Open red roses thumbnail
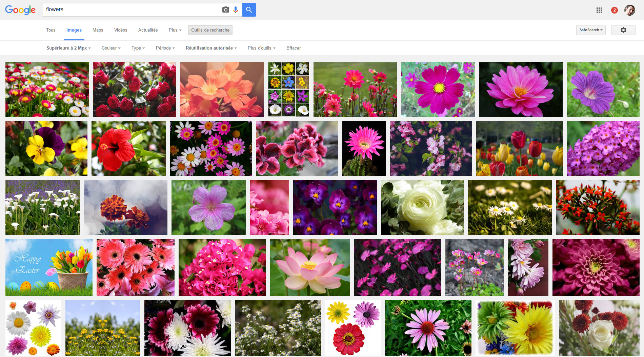The width and height of the screenshot is (644, 357). point(135,89)
